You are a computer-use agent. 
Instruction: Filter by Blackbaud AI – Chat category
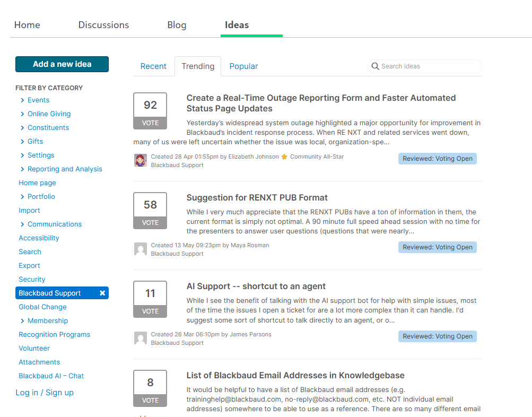(51, 376)
